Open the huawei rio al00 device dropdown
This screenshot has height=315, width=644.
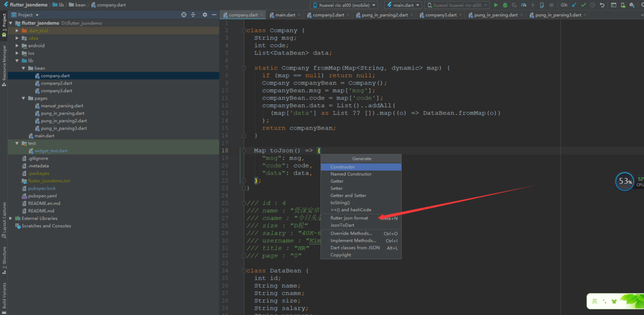(x=344, y=5)
